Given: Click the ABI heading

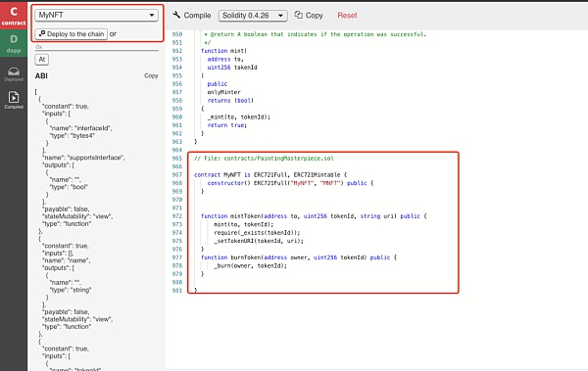Looking at the screenshot, I should pos(41,75).
